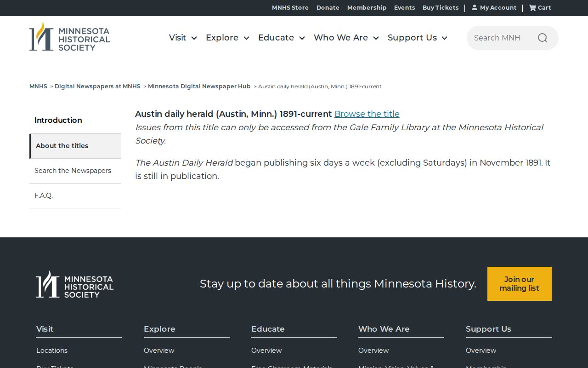Click the Join our mailing list button

click(x=520, y=284)
